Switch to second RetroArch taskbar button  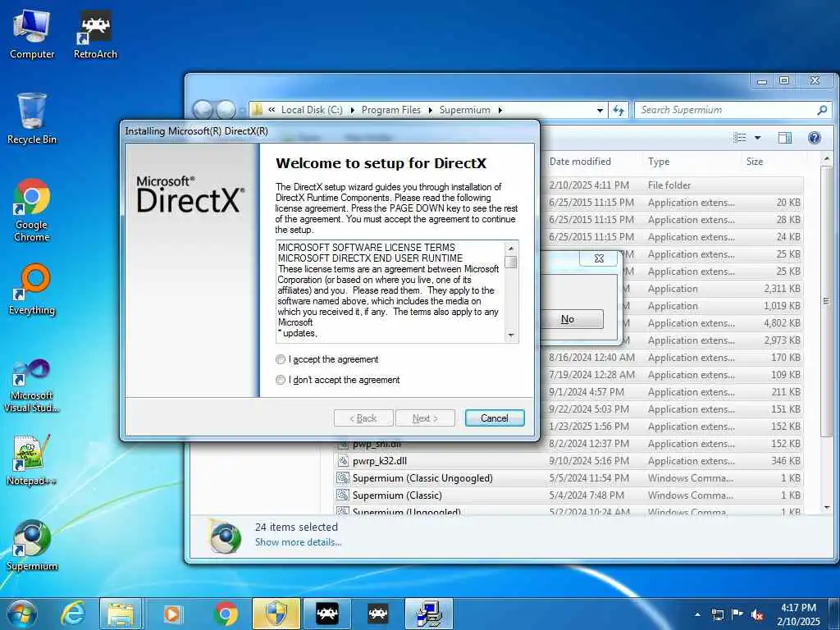click(378, 614)
